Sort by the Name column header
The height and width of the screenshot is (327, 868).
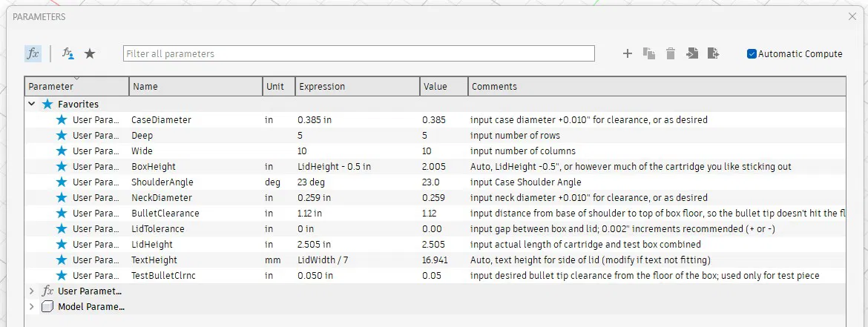pyautogui.click(x=195, y=86)
